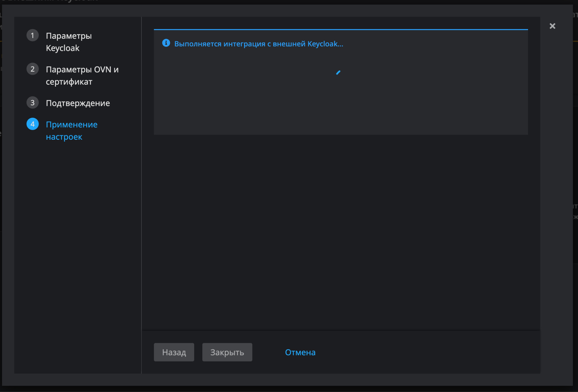The image size is (578, 392).
Task: Click the word сертификат in step two
Action: (69, 82)
